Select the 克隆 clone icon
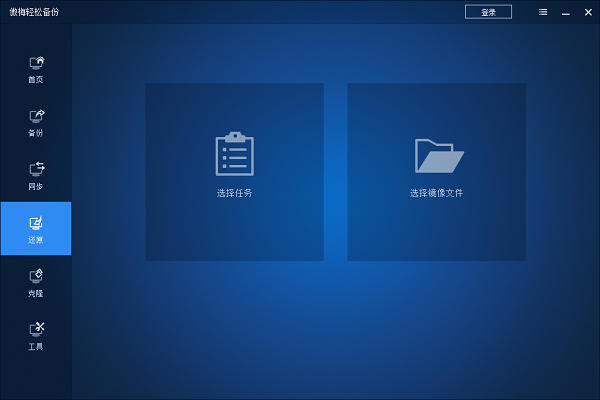 (36, 276)
